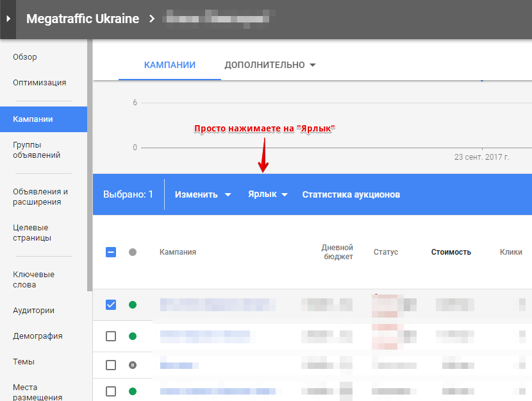532x401 pixels.
Task: Open Megatraffic Ukraine account breadcrumb
Action: [x=83, y=19]
